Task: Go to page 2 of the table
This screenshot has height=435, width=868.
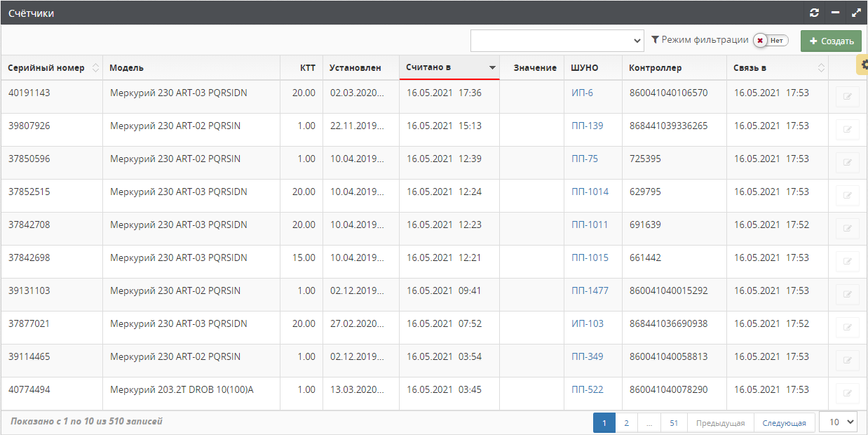Action: pos(626,423)
